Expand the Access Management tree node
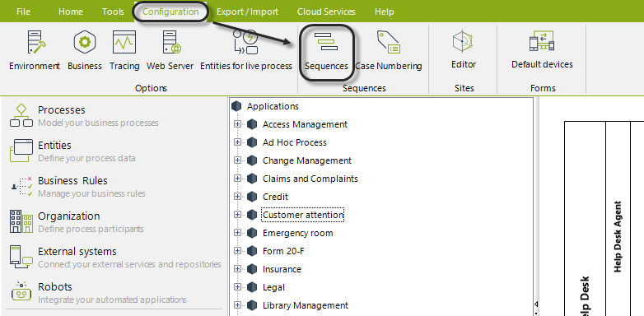Viewport: 644px width, 316px height. 237,124
